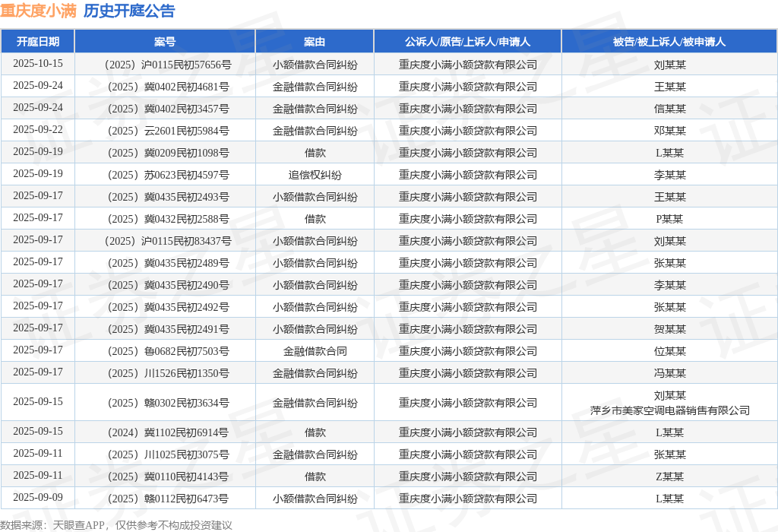Click the date 2025-10-15
Viewport: 778px width, 532px height.
pos(38,64)
